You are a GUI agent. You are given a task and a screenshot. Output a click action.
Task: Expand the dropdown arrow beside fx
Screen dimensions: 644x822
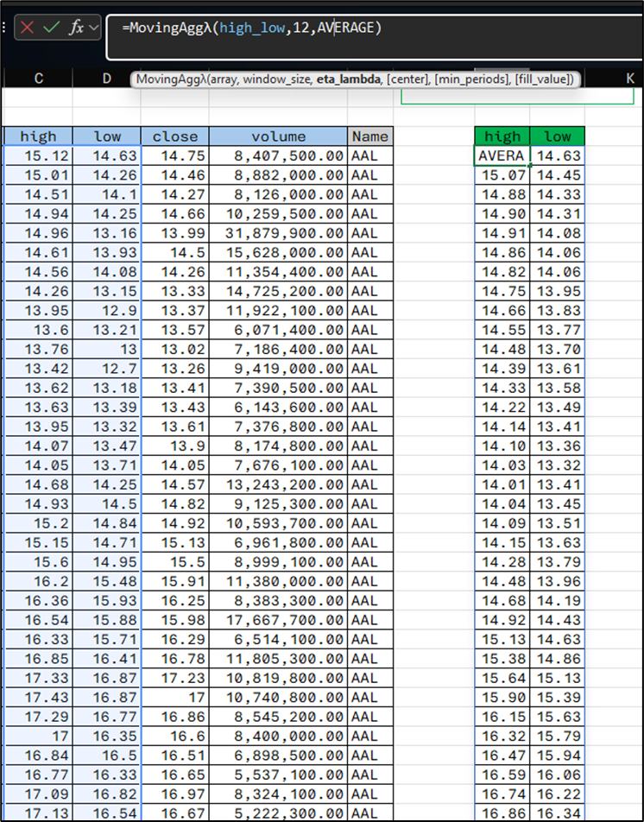tap(94, 28)
